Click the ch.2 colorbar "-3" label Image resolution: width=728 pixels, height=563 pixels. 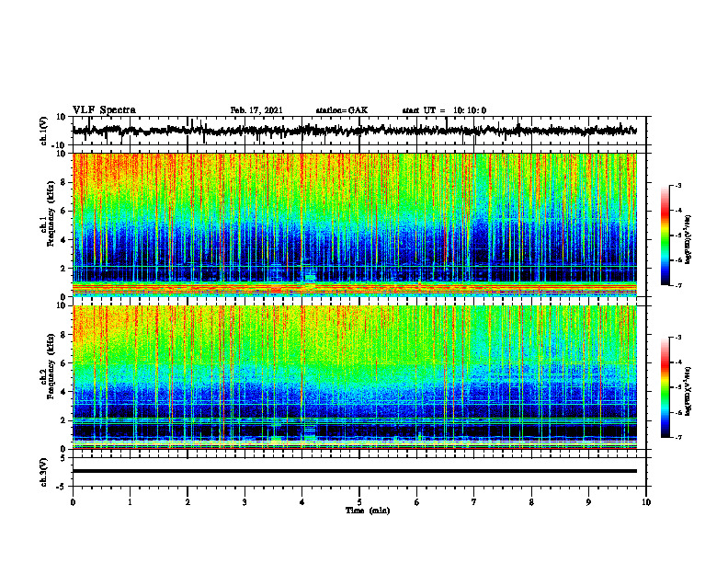pos(677,337)
